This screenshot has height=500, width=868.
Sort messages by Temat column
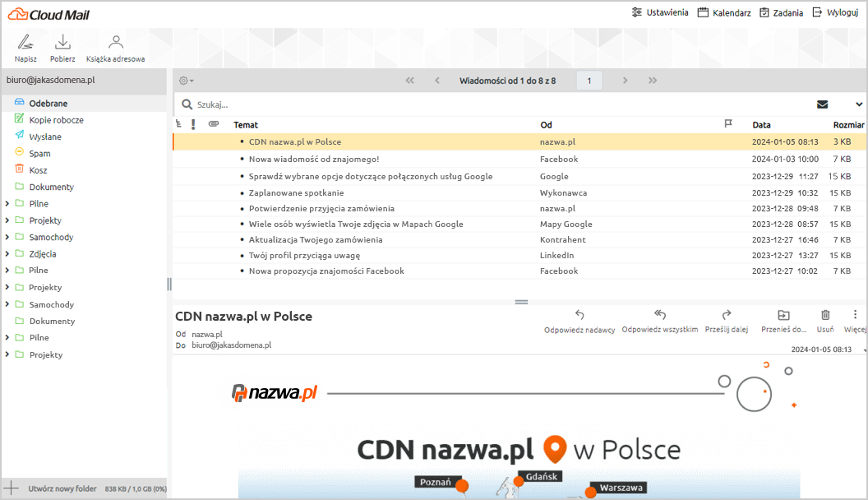[246, 124]
